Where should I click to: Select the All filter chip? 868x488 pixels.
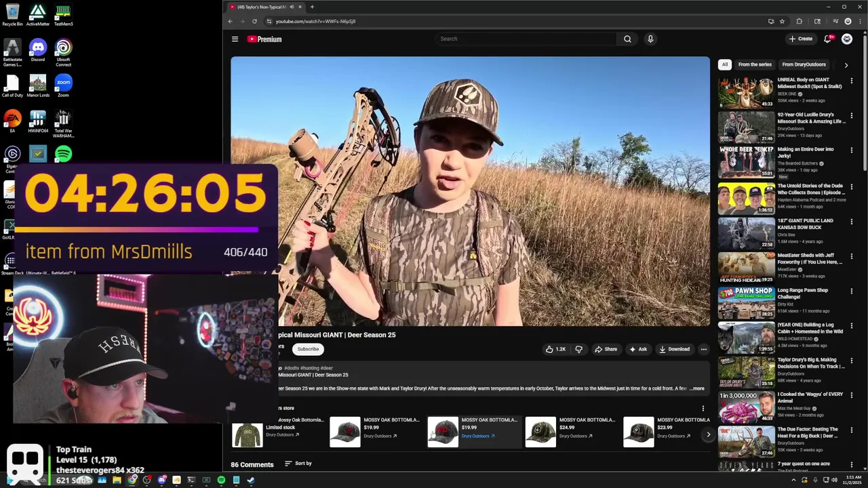[x=725, y=64]
